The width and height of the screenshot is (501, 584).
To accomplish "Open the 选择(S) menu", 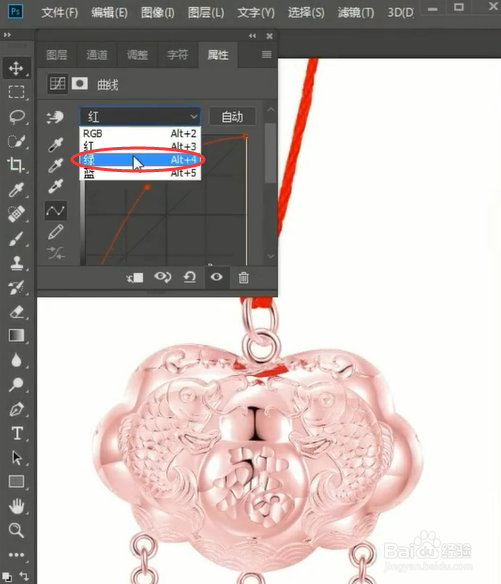I will [x=306, y=13].
